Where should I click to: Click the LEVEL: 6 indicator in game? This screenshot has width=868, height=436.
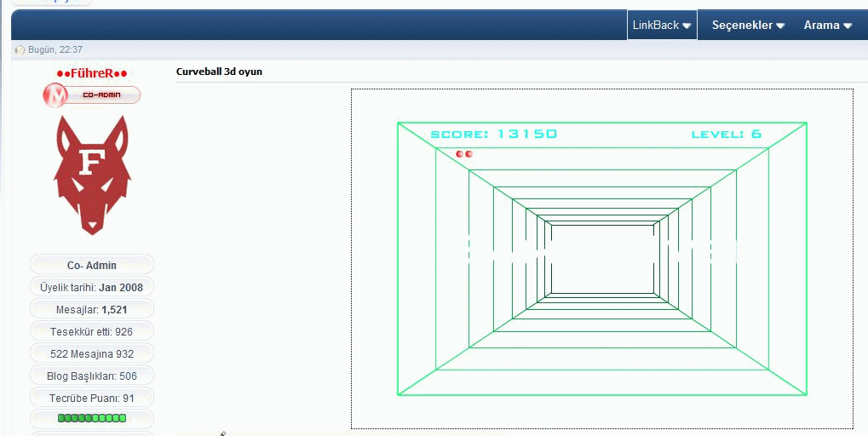727,134
